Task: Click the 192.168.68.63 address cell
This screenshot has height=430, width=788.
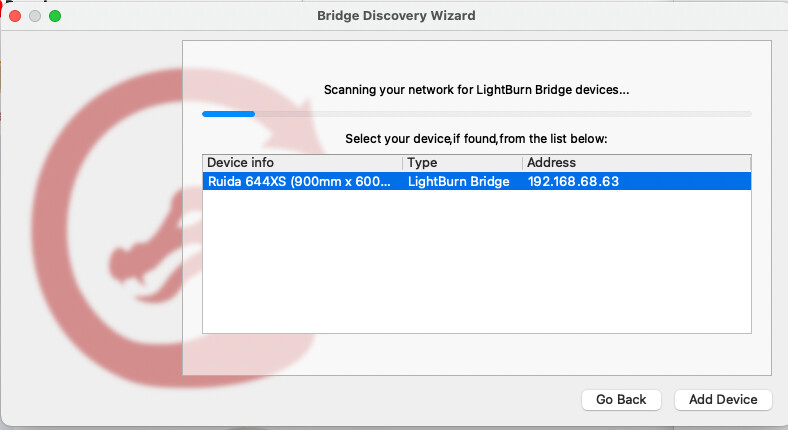Action: [x=573, y=181]
